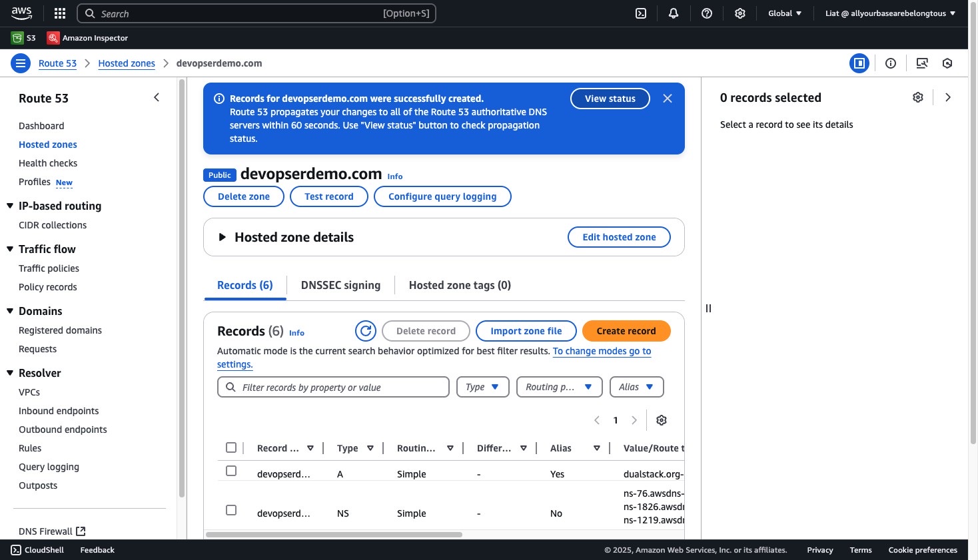The width and height of the screenshot is (978, 560).
Task: Open the Alias filter dropdown
Action: 637,387
